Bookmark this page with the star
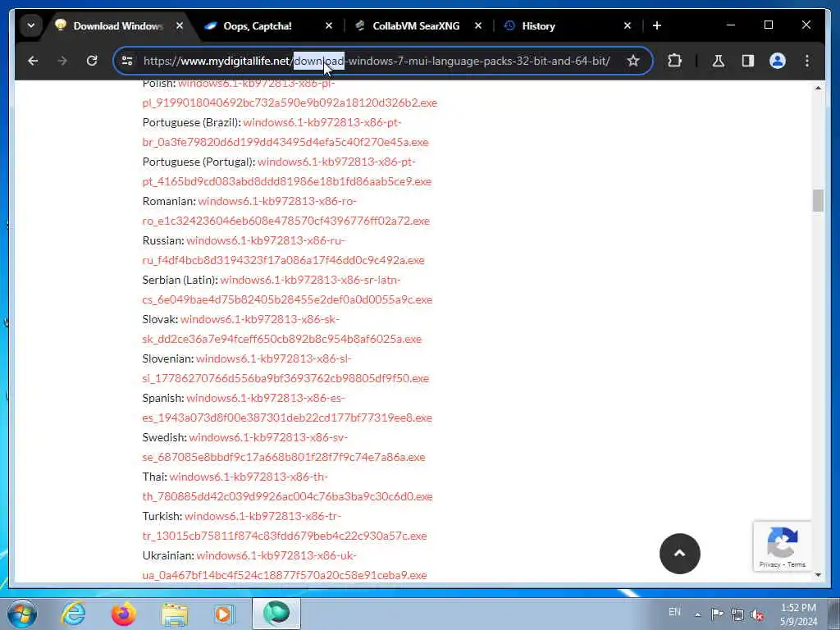 (633, 61)
